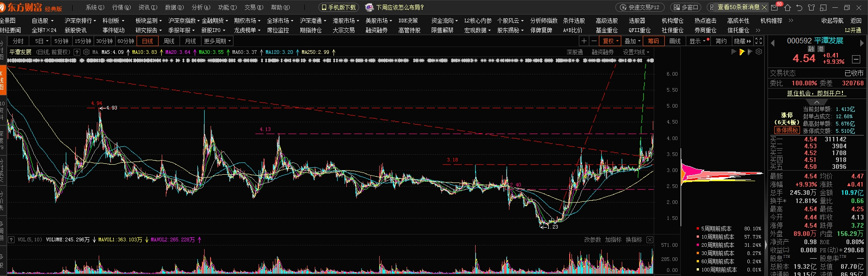Click the yellow play arrow above chip panel
The height and width of the screenshot is (276, 868).
tap(742, 52)
